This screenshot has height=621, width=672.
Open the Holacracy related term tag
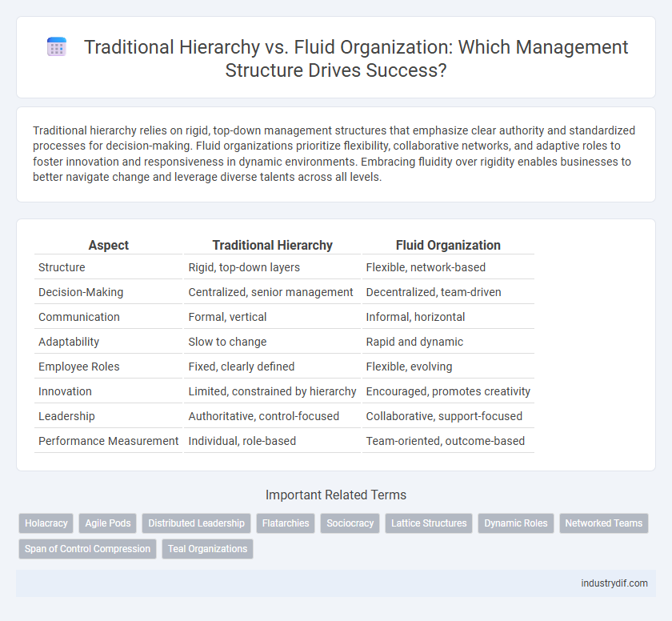[x=46, y=523]
